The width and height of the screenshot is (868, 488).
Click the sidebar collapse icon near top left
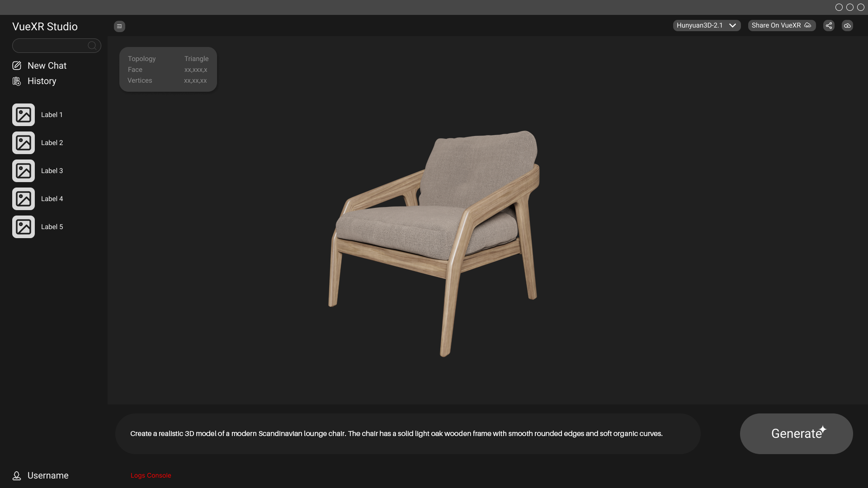pyautogui.click(x=119, y=26)
